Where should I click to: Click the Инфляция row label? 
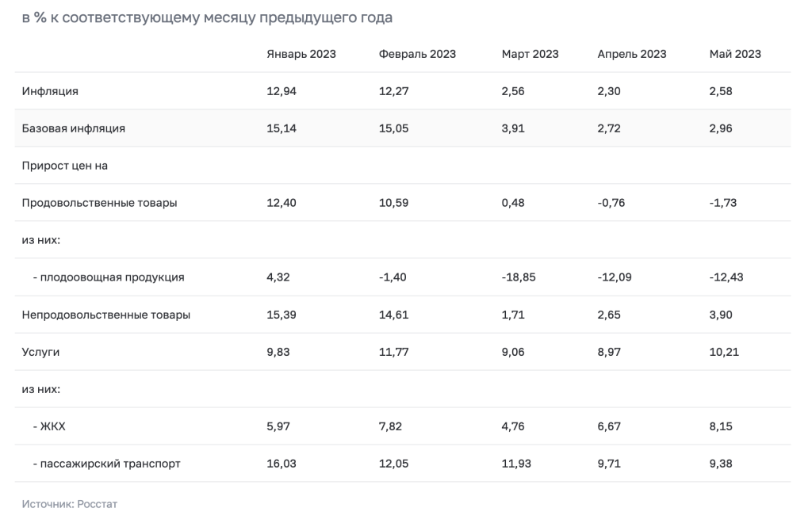point(50,91)
